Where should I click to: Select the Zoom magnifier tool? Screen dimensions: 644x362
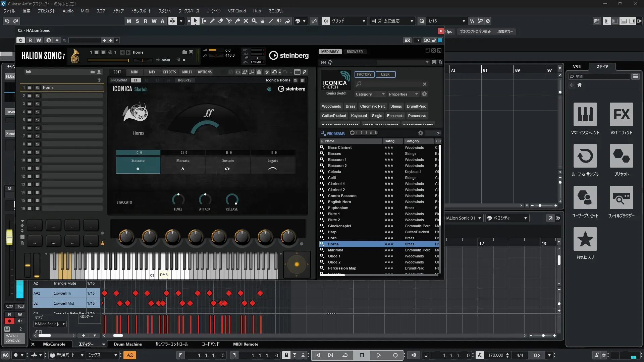click(254, 21)
